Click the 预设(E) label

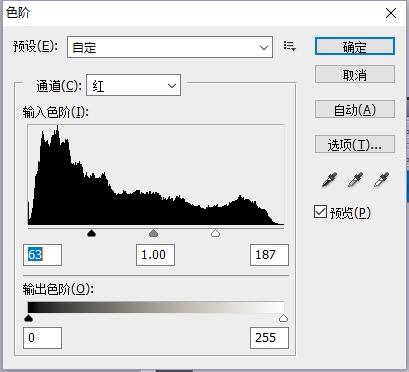coord(35,46)
